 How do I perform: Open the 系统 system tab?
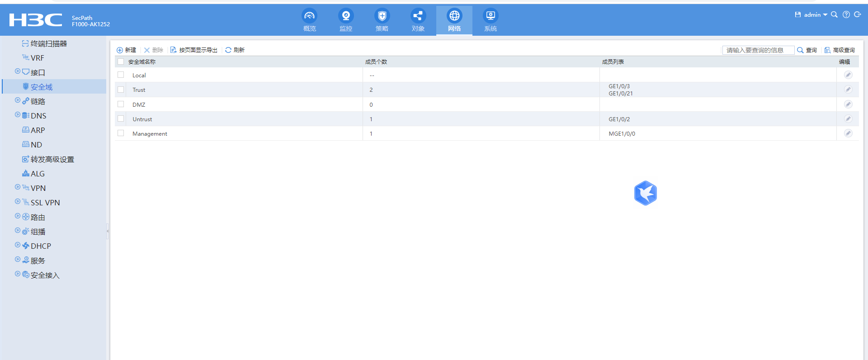pos(491,20)
